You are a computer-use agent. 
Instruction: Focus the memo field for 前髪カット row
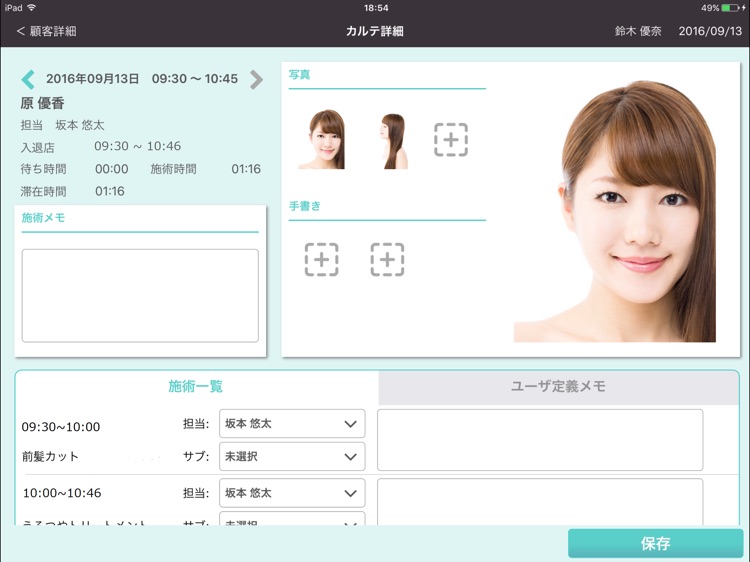[x=540, y=440]
